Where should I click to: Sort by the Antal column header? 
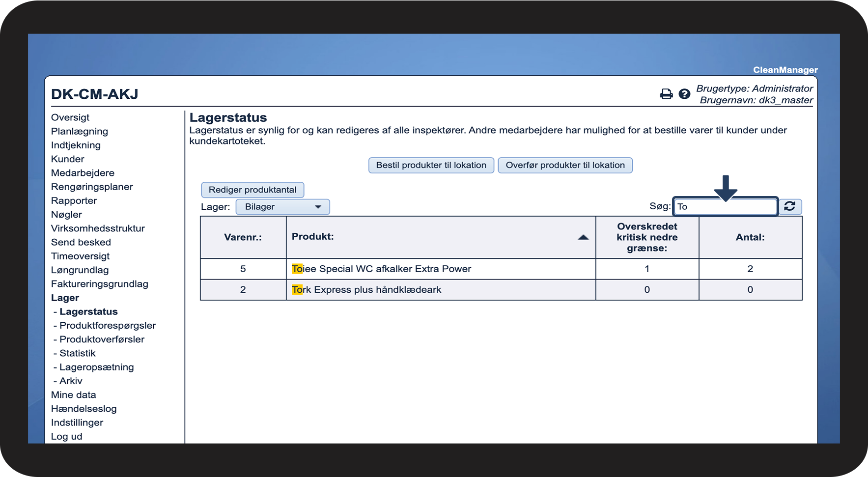[750, 237]
